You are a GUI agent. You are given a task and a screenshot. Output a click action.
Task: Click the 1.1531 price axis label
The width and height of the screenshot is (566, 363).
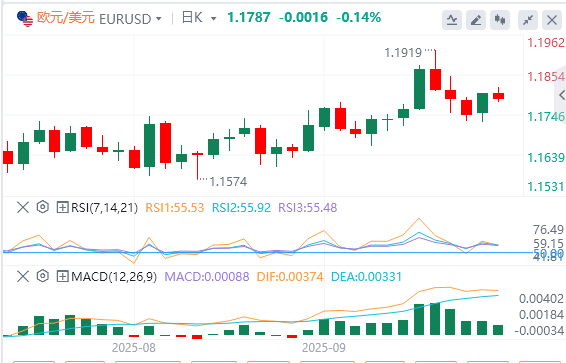(546, 187)
